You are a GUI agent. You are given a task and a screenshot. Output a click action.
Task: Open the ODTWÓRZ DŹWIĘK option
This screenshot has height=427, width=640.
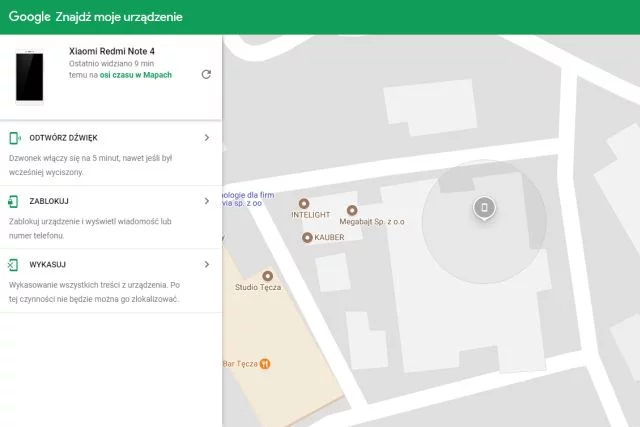[111, 153]
